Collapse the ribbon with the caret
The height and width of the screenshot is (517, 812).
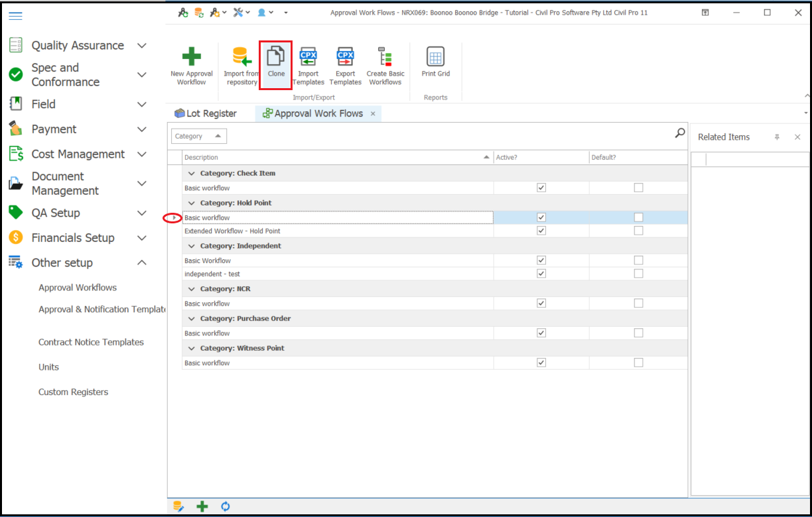click(x=807, y=97)
